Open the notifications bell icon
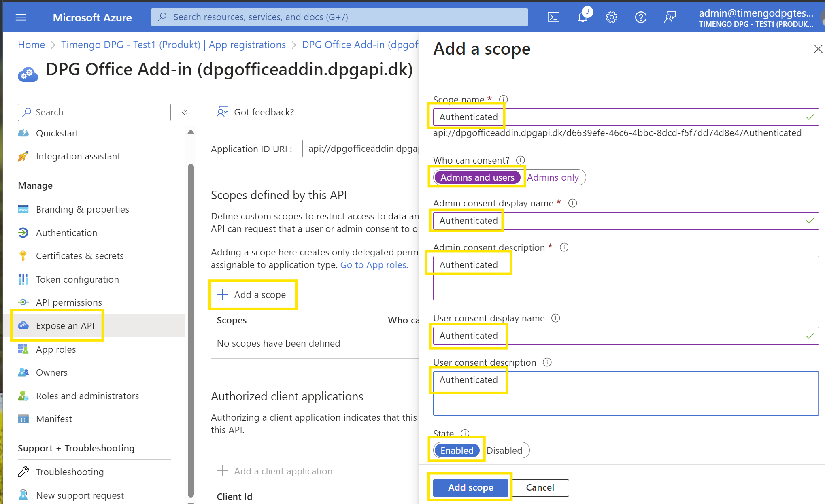 click(583, 17)
